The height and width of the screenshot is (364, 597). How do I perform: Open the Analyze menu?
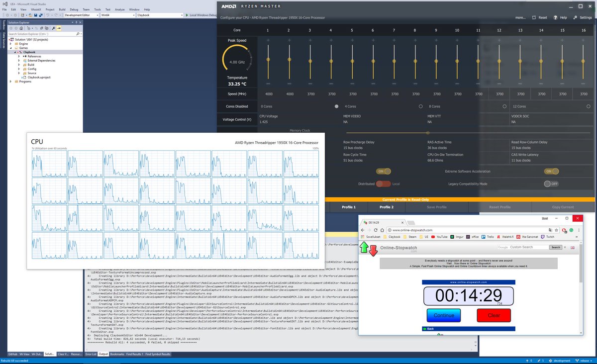(x=120, y=9)
